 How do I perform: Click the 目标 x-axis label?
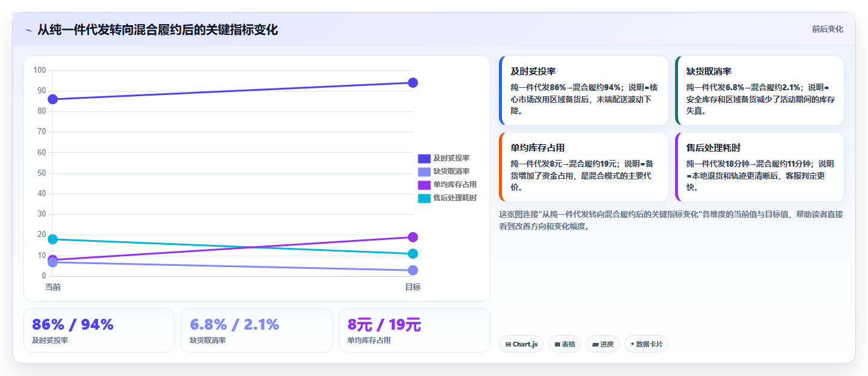coord(413,287)
